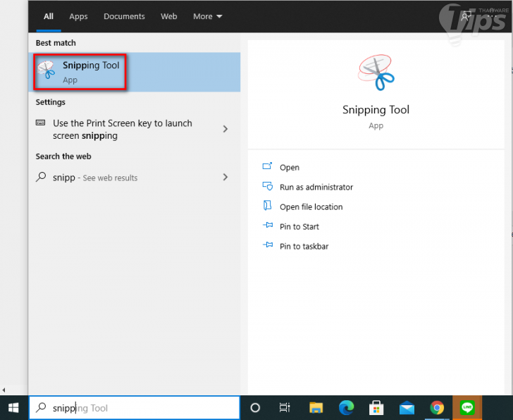
Task: Open LINE app from taskbar
Action: [467, 407]
